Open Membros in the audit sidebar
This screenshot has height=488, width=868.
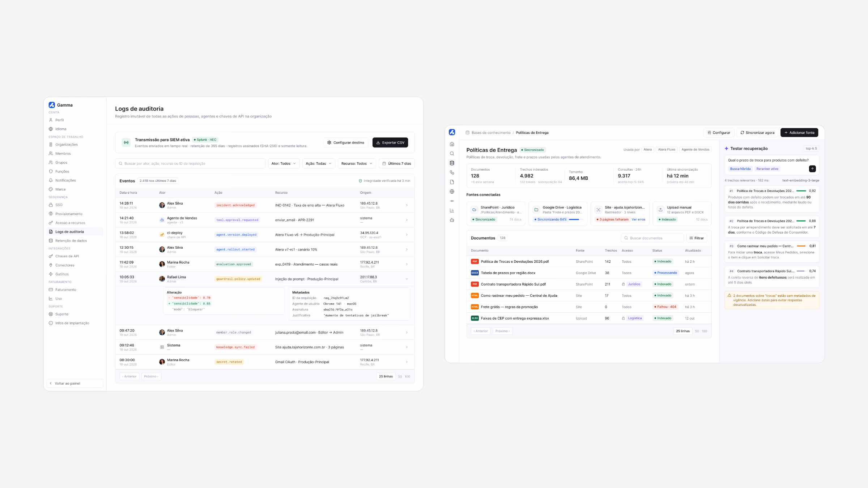75,154
